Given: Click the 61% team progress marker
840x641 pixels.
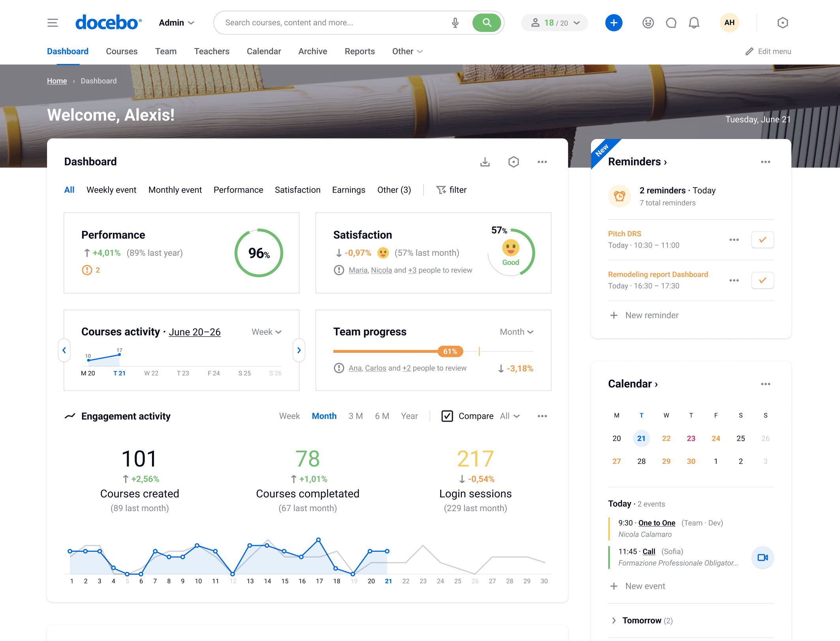Looking at the screenshot, I should 450,351.
